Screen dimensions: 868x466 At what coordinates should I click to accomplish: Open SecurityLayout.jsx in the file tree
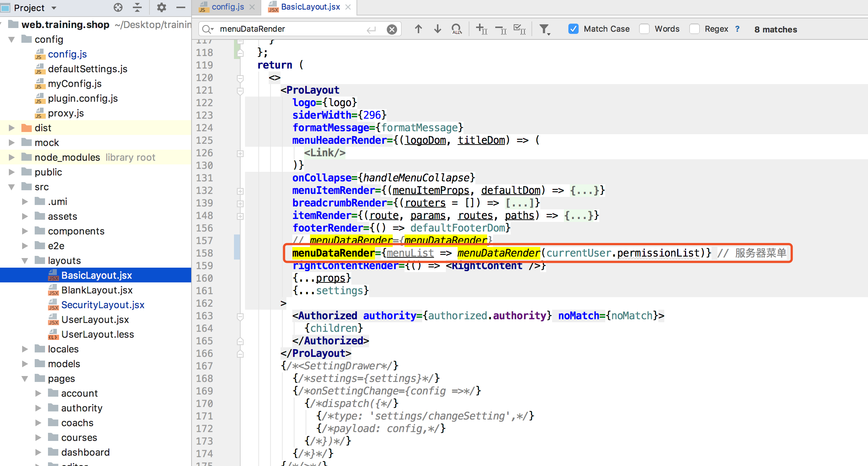tap(103, 305)
